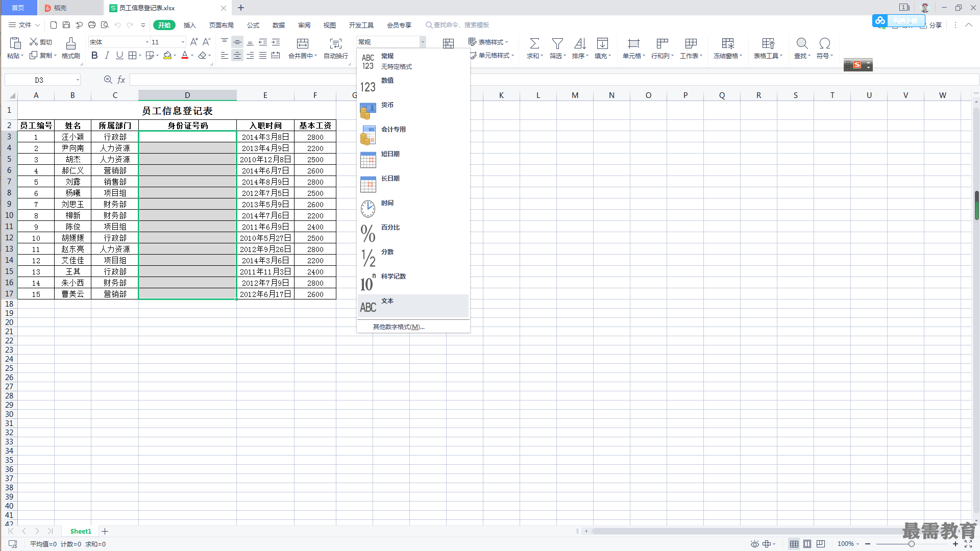
Task: Click the Merge and Center (合并居中) icon
Action: 303,43
